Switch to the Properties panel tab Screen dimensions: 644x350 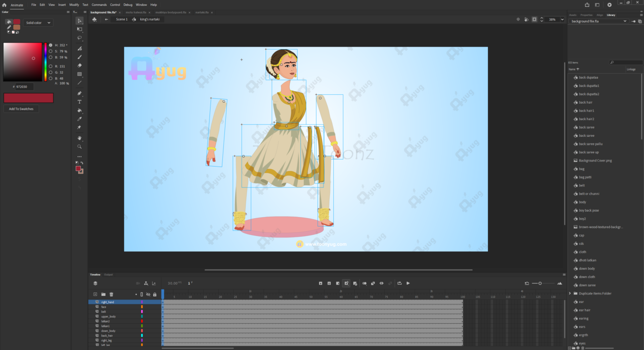pos(586,15)
